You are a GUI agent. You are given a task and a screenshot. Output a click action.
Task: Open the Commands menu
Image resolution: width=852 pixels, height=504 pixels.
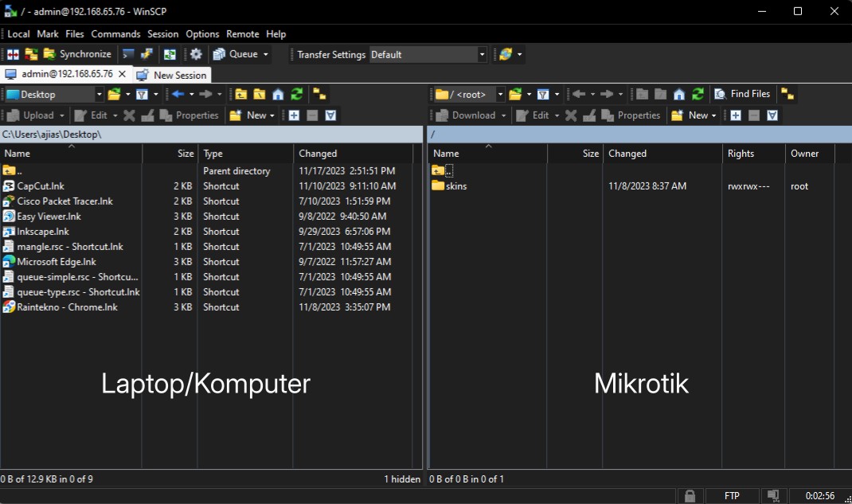[115, 34]
